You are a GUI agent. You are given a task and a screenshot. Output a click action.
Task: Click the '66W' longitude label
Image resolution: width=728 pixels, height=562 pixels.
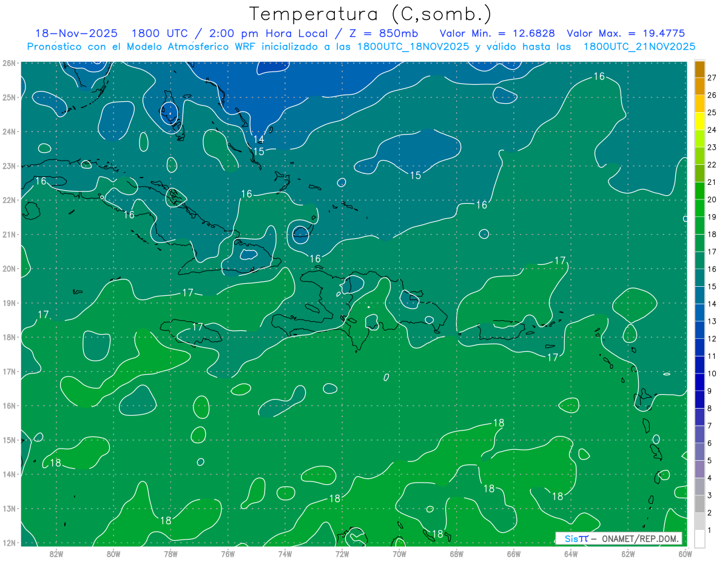514,554
